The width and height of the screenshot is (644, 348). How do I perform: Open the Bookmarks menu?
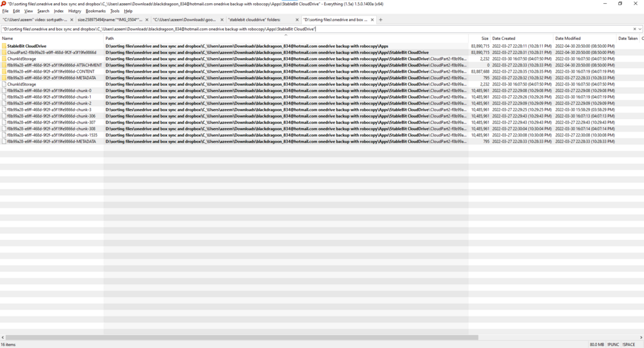95,11
